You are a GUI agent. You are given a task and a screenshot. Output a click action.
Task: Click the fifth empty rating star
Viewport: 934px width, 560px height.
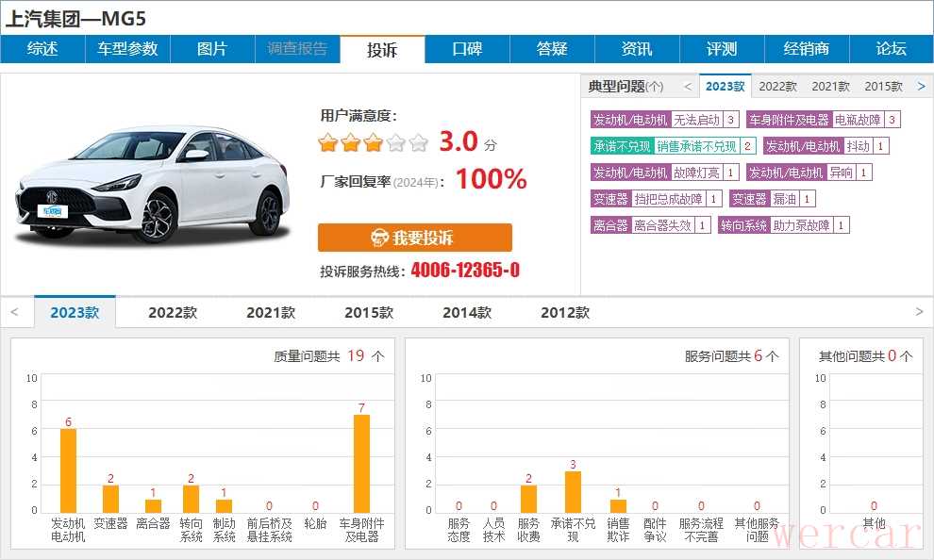pos(419,142)
